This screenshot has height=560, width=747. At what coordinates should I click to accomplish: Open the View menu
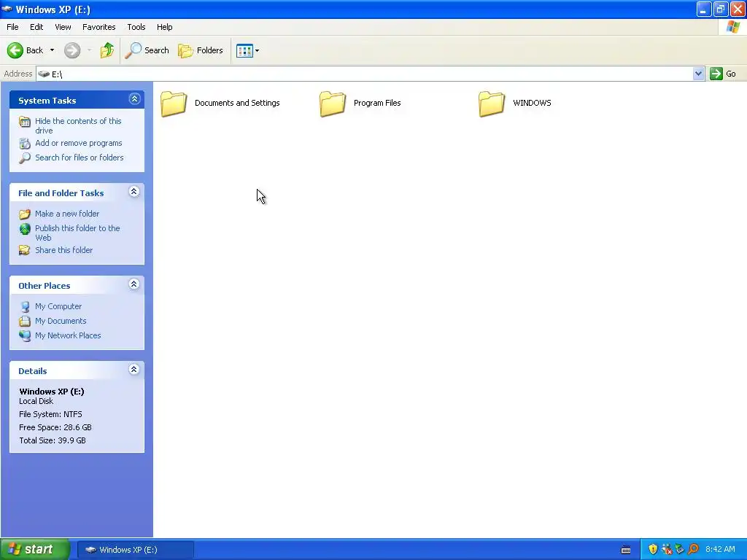63,27
